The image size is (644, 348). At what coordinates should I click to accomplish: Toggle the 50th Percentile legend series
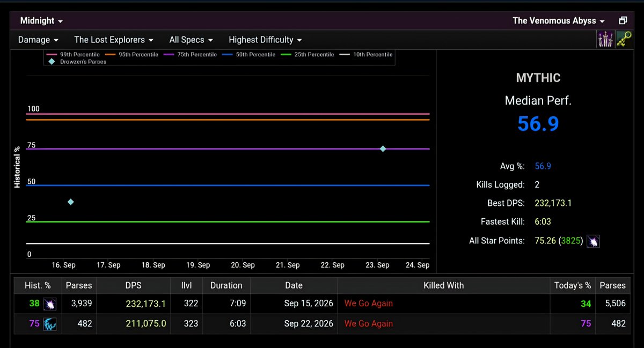249,55
